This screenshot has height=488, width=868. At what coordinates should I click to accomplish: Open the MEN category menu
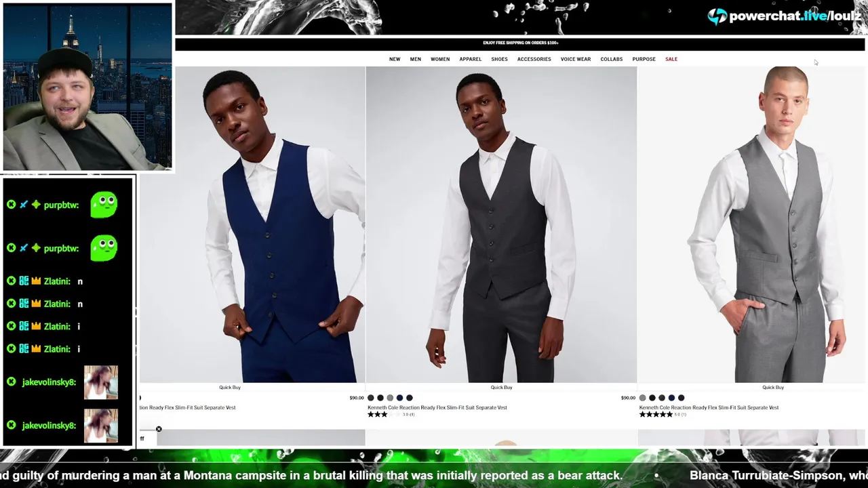point(416,59)
